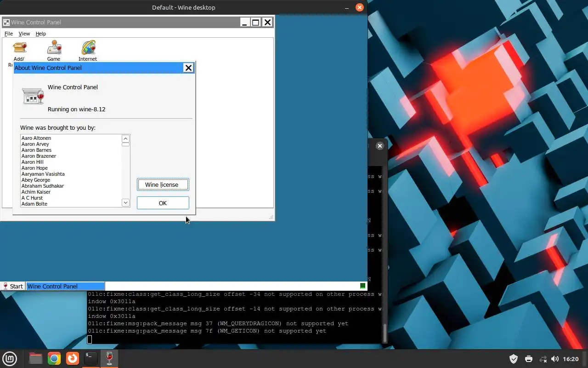Select Abey George in the contributors list

(x=35, y=180)
